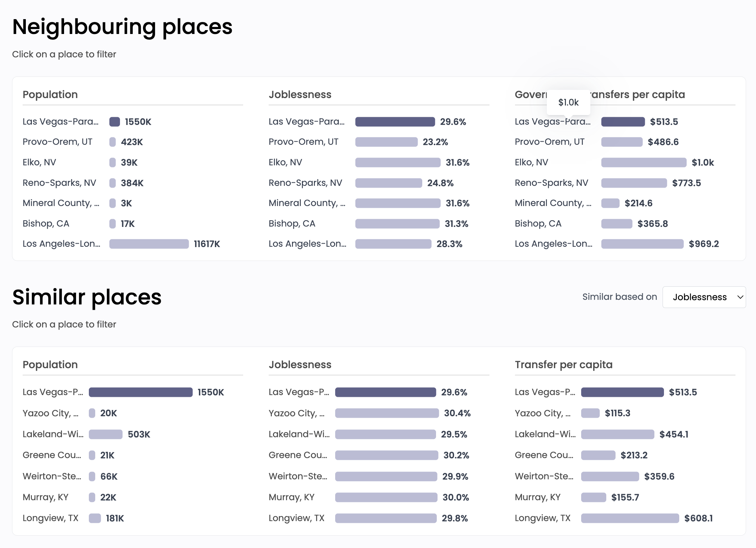
Task: Click Greene Cou... transfer bar $213.2
Action: (x=598, y=455)
